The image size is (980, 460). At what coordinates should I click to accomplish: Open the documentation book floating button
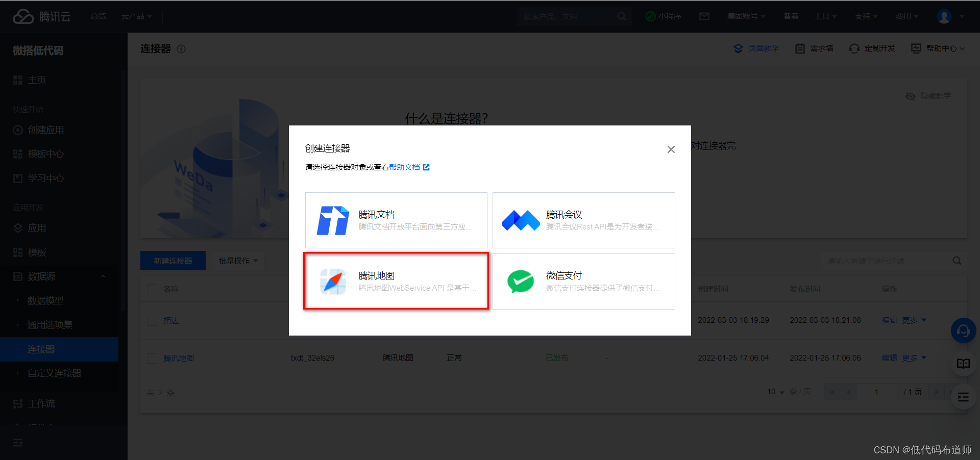point(963,364)
